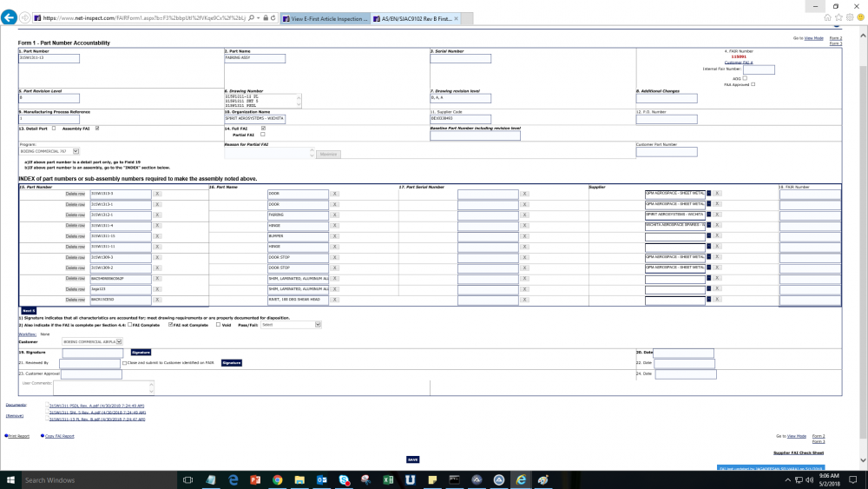
Task: Open the Pass/Fail select dropdown
Action: click(291, 325)
